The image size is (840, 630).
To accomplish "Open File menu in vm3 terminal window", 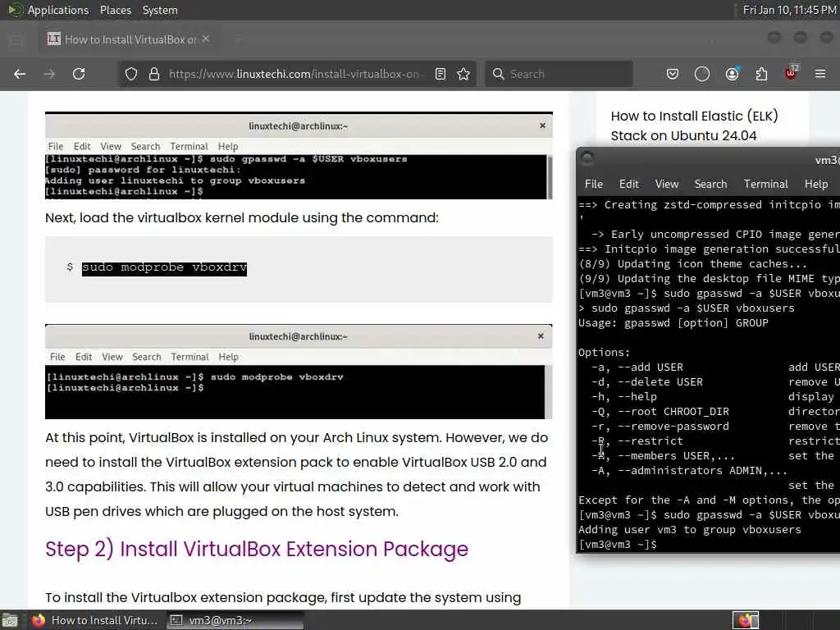I will click(594, 184).
